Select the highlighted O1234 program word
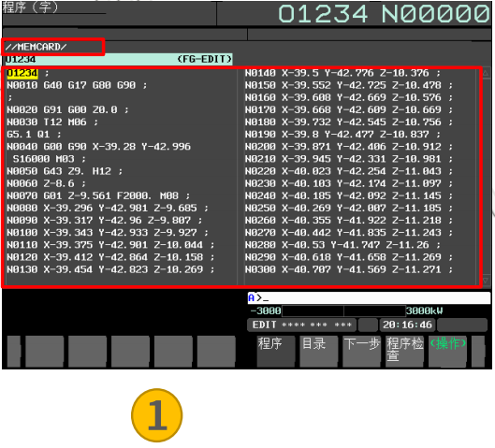The height and width of the screenshot is (448, 495). click(x=22, y=73)
